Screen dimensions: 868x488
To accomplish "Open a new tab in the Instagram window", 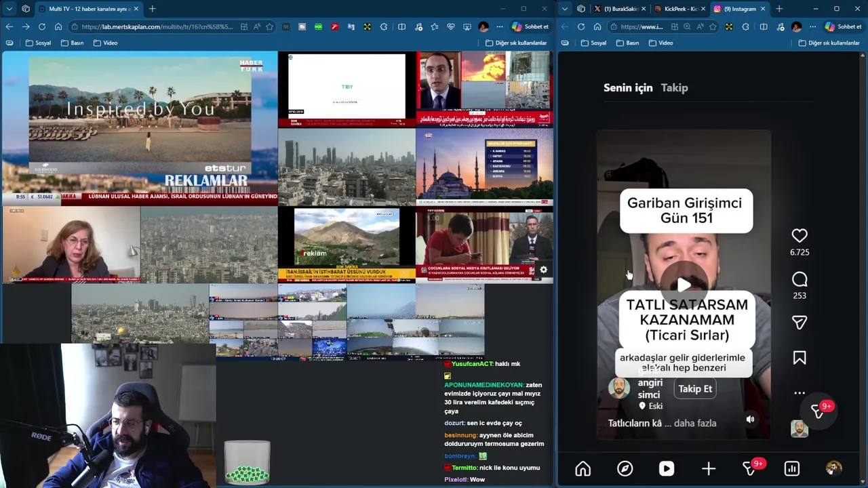I will 779,9.
